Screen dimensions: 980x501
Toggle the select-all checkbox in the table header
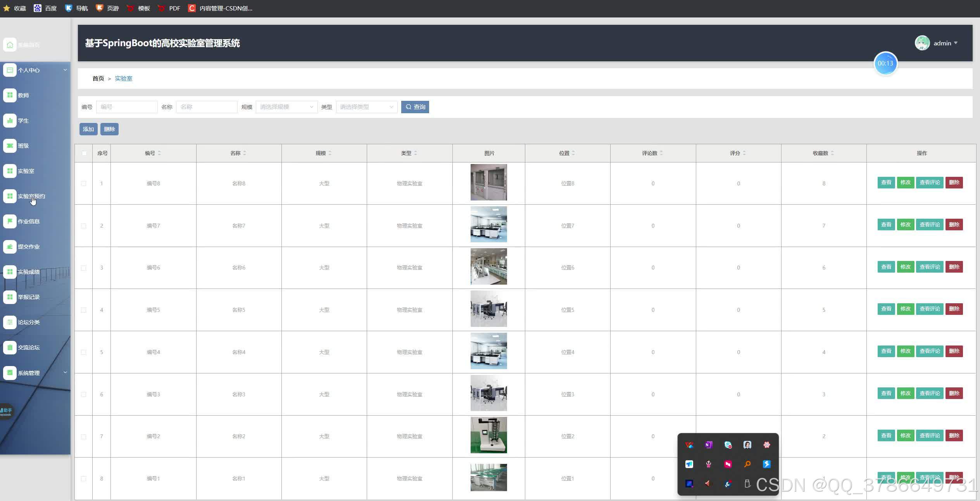pos(84,153)
